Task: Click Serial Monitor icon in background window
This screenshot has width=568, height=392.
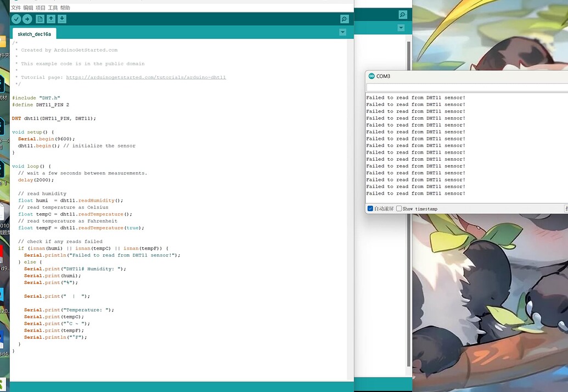Action: (403, 14)
